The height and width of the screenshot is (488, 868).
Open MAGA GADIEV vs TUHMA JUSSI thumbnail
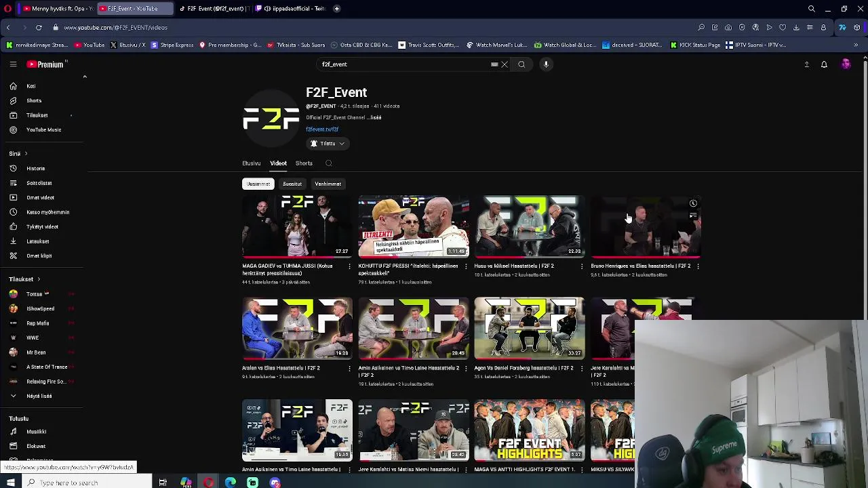tap(297, 226)
